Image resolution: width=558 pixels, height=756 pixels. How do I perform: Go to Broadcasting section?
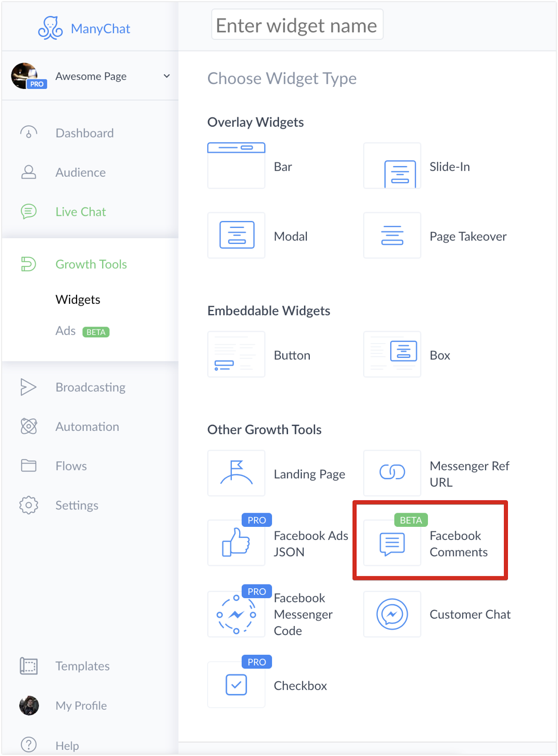click(91, 387)
